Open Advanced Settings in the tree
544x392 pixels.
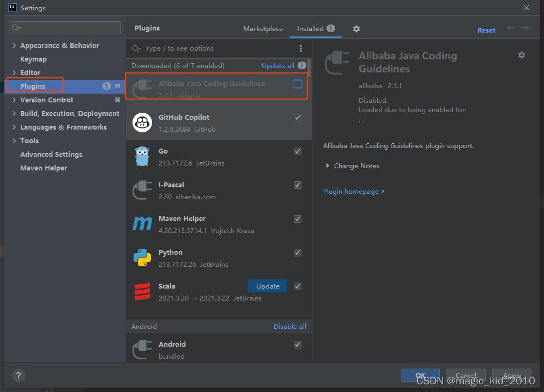(x=51, y=154)
